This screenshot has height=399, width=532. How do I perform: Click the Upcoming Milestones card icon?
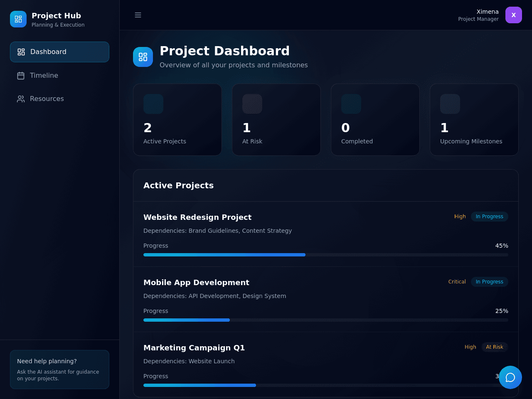pos(450,104)
